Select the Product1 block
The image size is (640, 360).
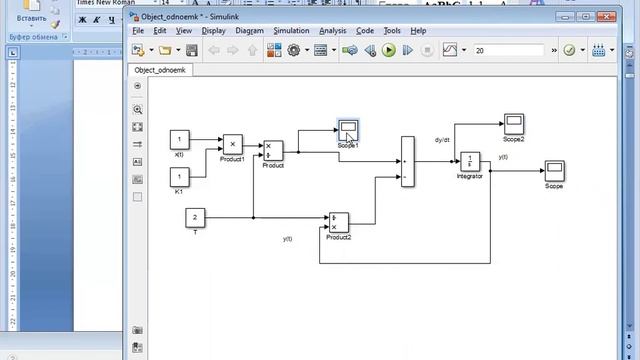(233, 144)
